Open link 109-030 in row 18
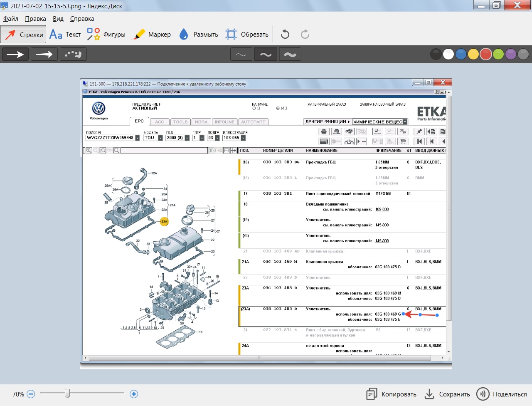The width and height of the screenshot is (532, 406). point(382,210)
